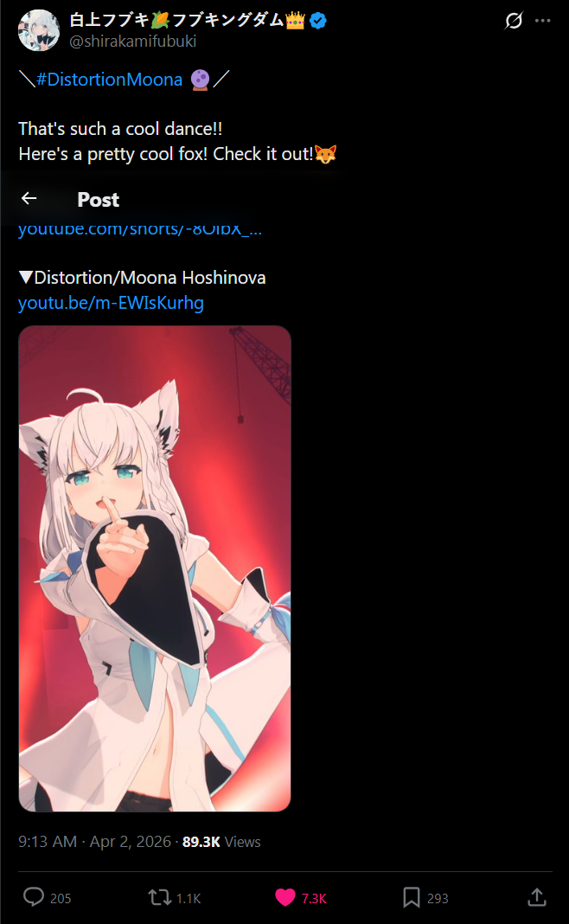The height and width of the screenshot is (924, 569).
Task: Open the youtu.be/m-EWIsKurhg link
Action: (111, 303)
